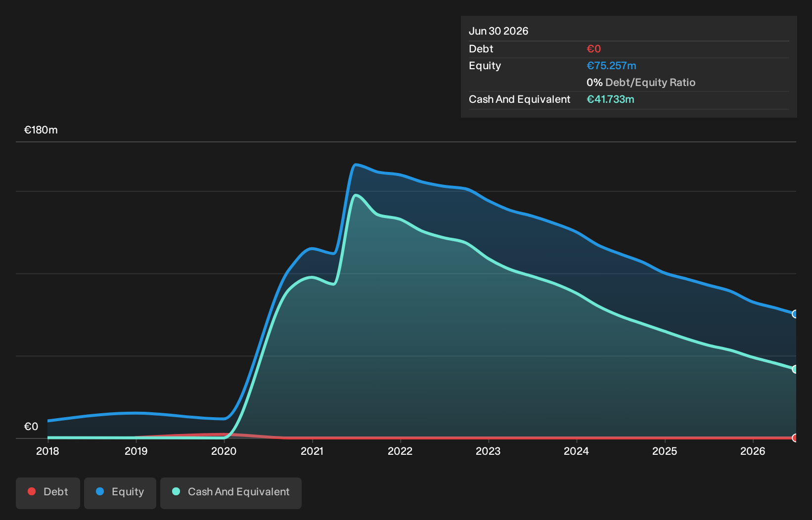The image size is (812, 520).
Task: Toggle the Equity series legend button
Action: coord(120,493)
